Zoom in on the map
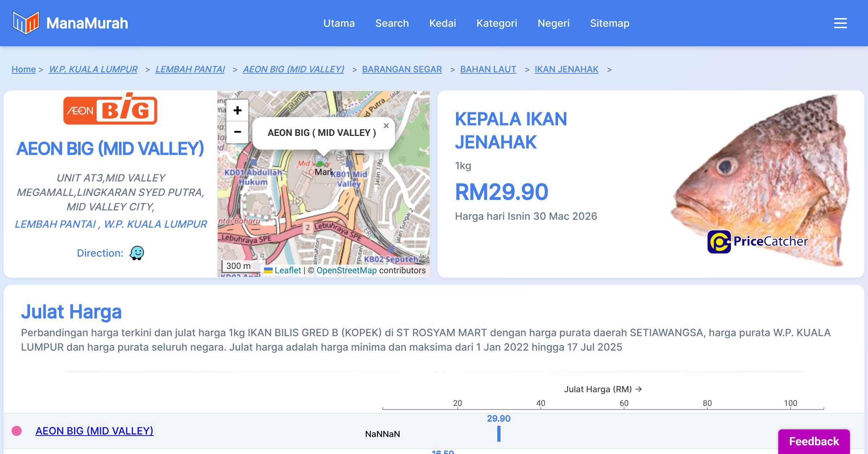This screenshot has width=868, height=454. tap(237, 111)
